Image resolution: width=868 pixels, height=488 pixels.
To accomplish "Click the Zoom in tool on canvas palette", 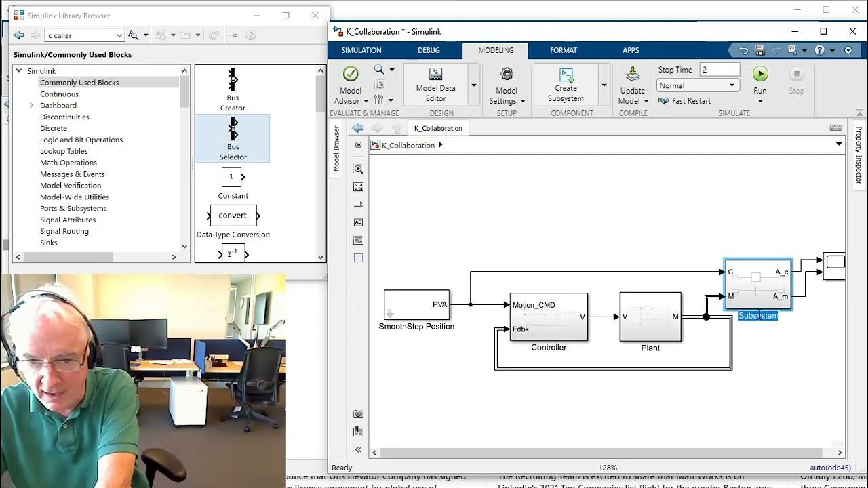I will tap(358, 169).
